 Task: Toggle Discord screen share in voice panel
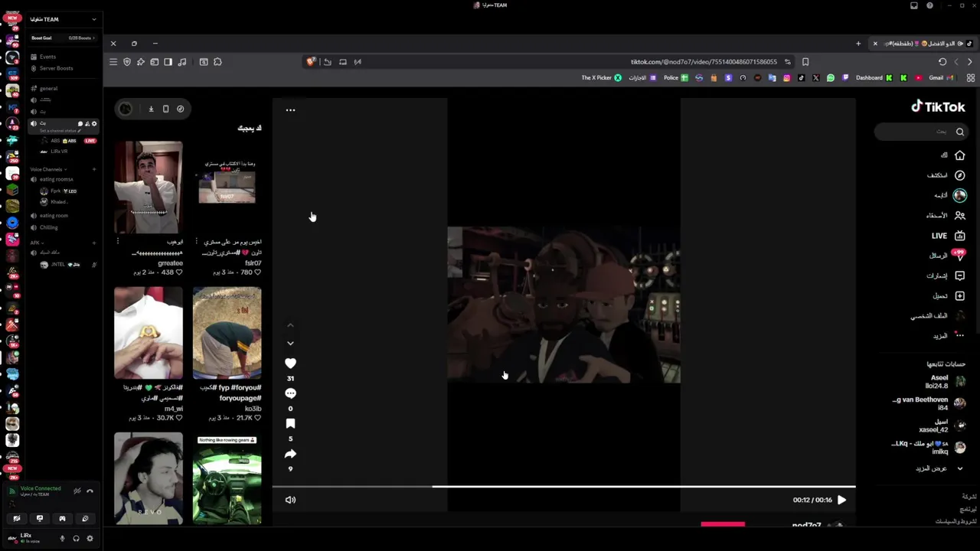tap(40, 518)
